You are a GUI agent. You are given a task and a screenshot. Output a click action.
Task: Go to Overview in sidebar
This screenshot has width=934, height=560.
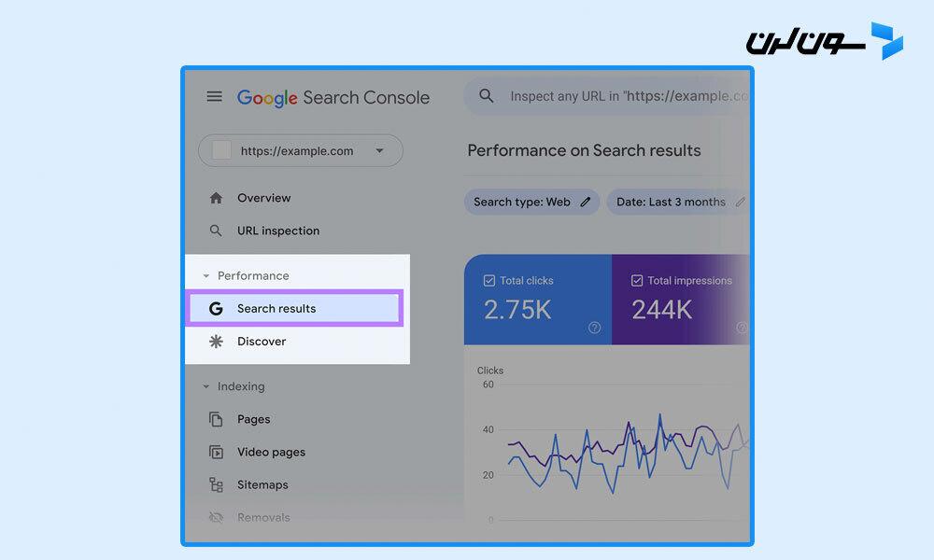coord(264,198)
